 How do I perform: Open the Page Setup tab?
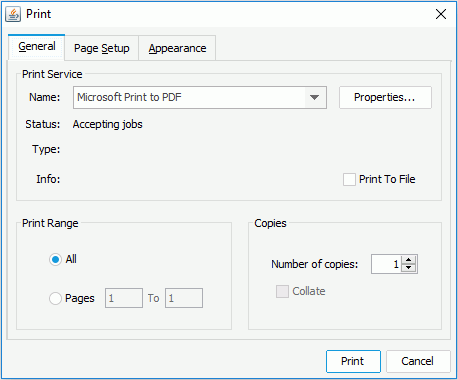point(102,48)
